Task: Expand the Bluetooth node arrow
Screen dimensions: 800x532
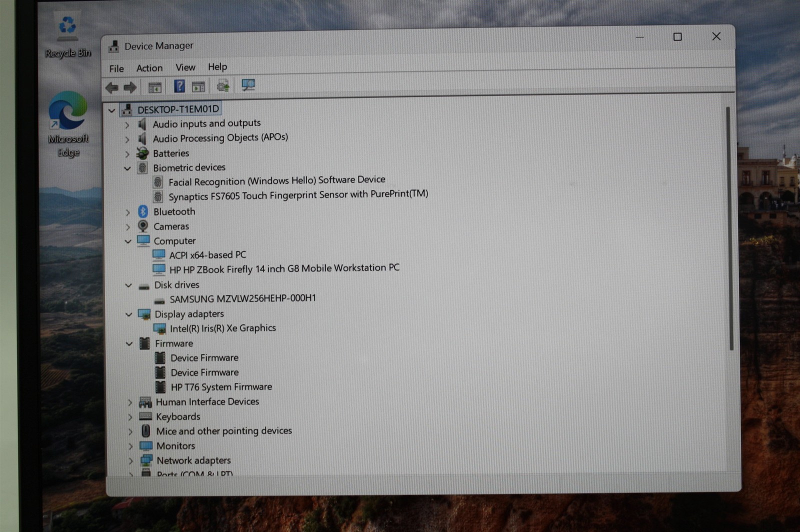Action: [128, 212]
